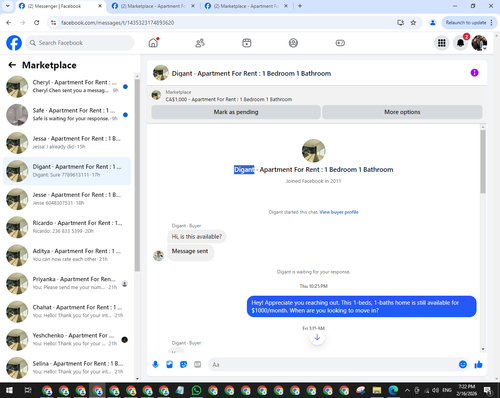Go back in browser history
The width and height of the screenshot is (500, 398).
tap(9, 23)
